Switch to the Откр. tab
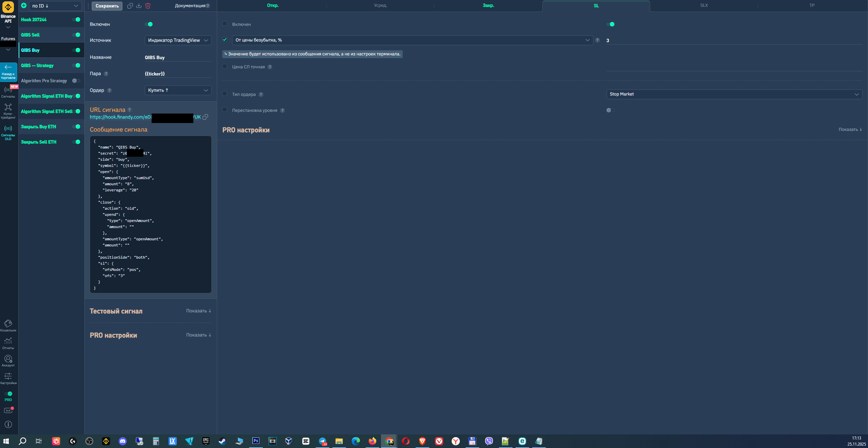This screenshot has height=448, width=868. (x=273, y=5)
